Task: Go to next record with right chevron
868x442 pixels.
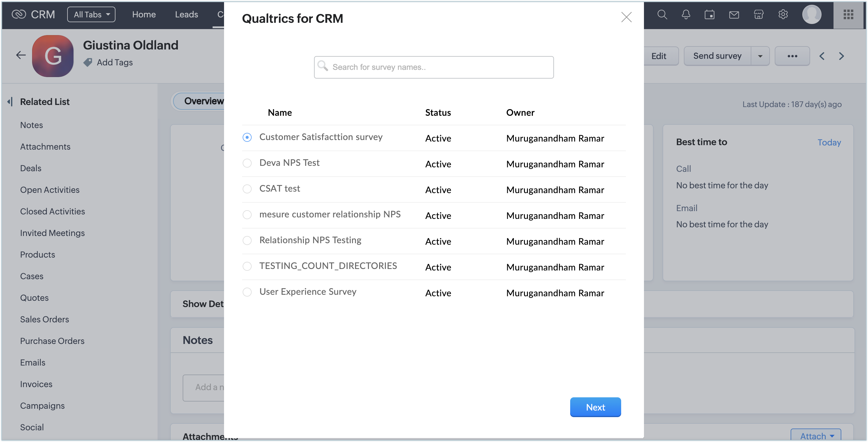Action: [x=841, y=56]
